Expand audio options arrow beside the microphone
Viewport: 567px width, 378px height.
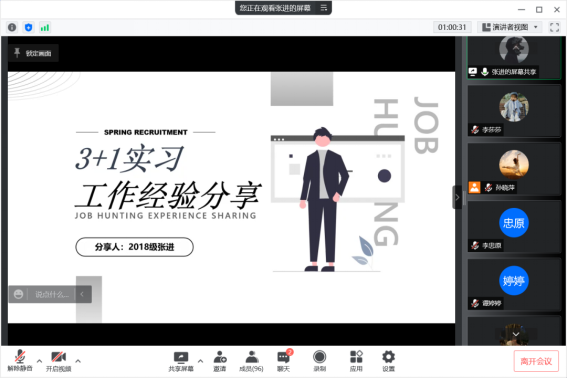[x=39, y=361]
